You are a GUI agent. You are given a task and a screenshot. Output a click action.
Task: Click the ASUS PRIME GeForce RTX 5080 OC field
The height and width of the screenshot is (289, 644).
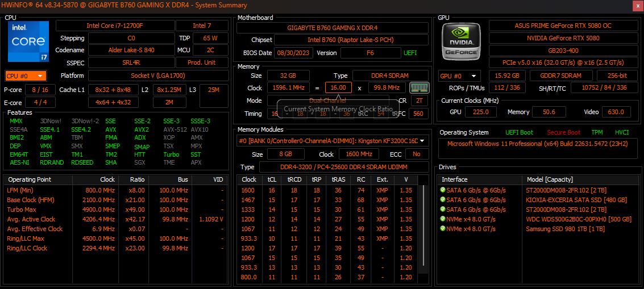click(x=563, y=26)
